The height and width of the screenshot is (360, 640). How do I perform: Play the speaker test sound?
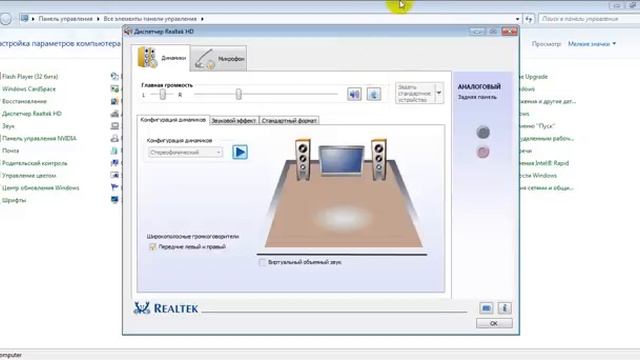[x=240, y=152]
